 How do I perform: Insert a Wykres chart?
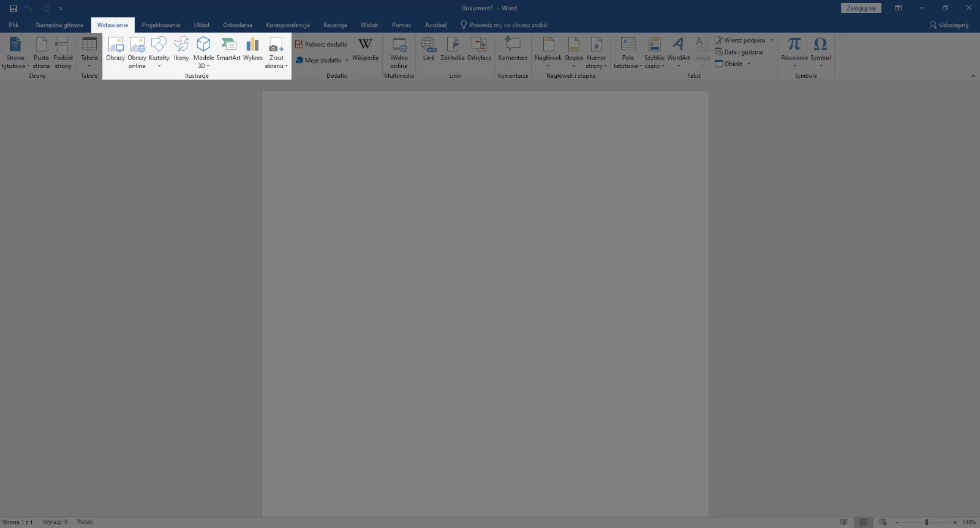(252, 49)
